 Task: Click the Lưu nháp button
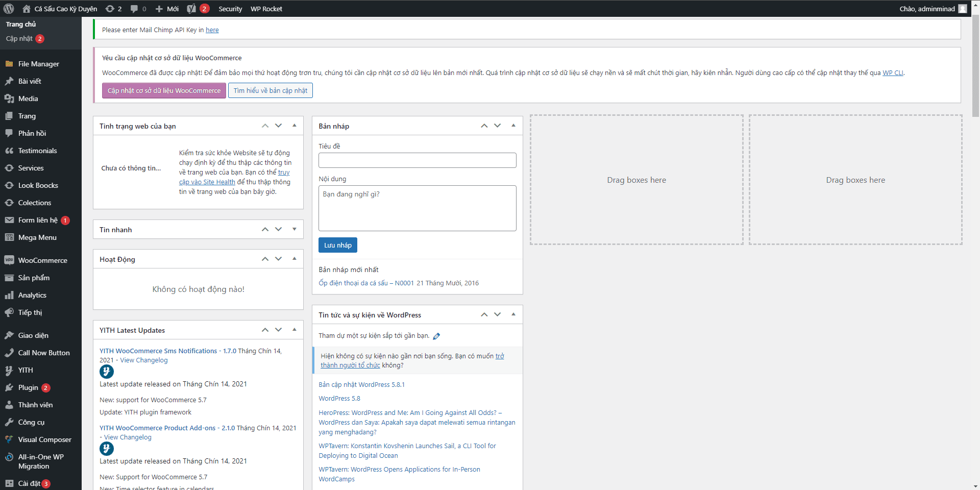[x=337, y=245]
